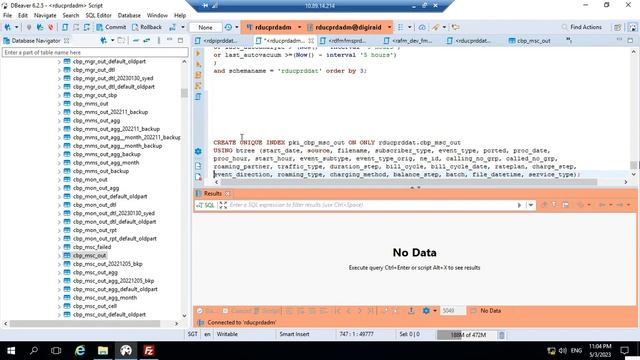Click taskbar search magnifier icon
This screenshot has width=640, height=360.
(x=34, y=351)
